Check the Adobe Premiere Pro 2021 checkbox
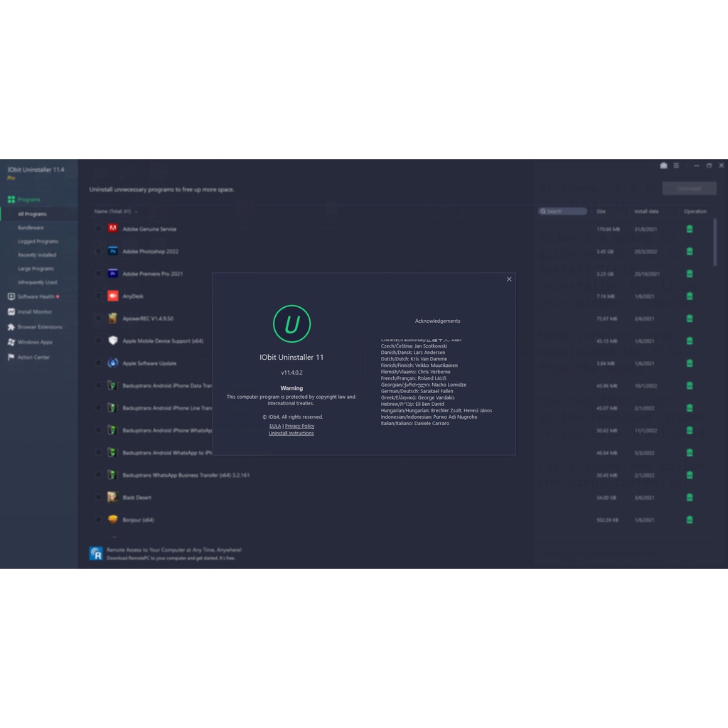The image size is (728, 728). coord(98,274)
